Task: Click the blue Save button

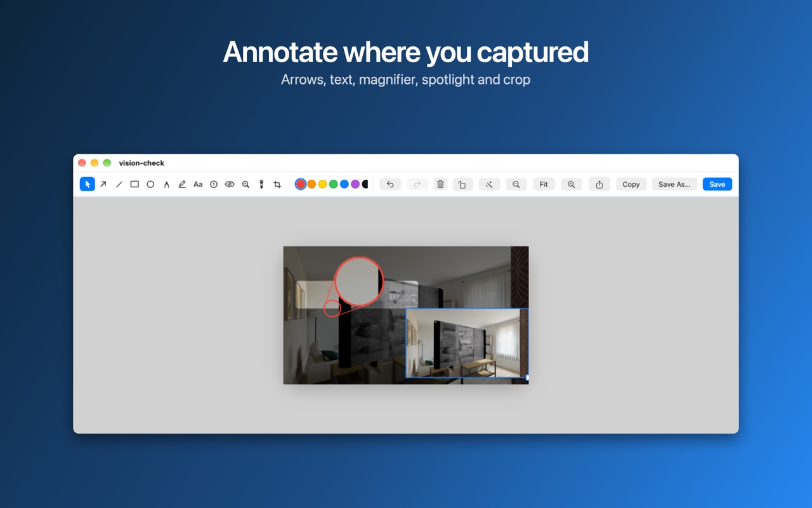Action: pyautogui.click(x=717, y=184)
